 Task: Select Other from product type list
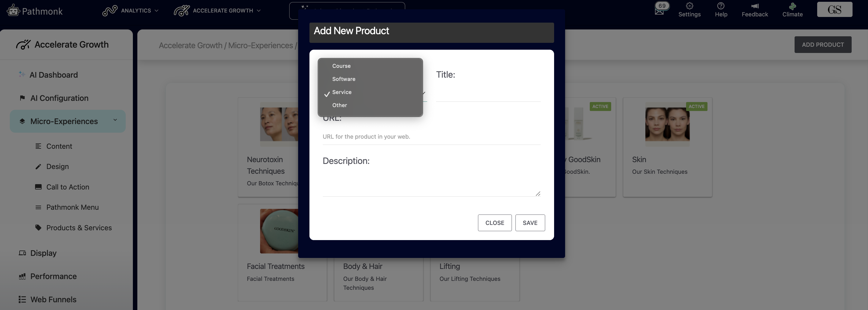click(370, 105)
